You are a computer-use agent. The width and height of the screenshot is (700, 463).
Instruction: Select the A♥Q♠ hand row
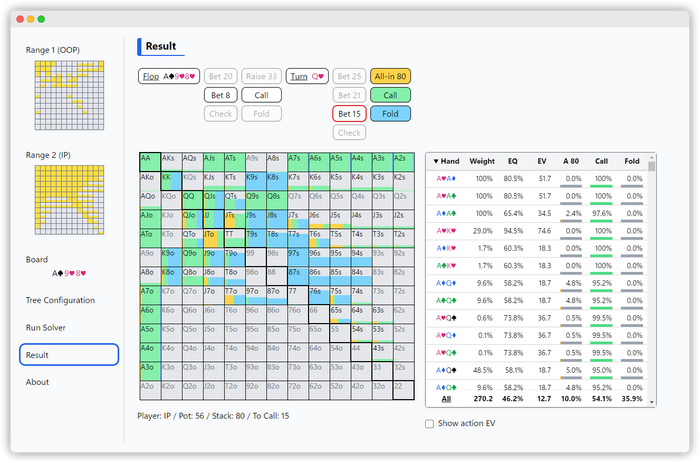click(x=538, y=318)
